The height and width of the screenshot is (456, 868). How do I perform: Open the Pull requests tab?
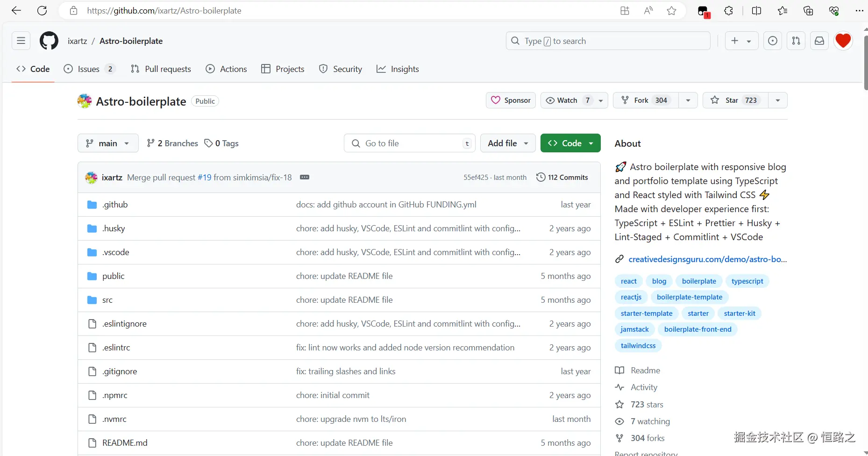tap(161, 69)
